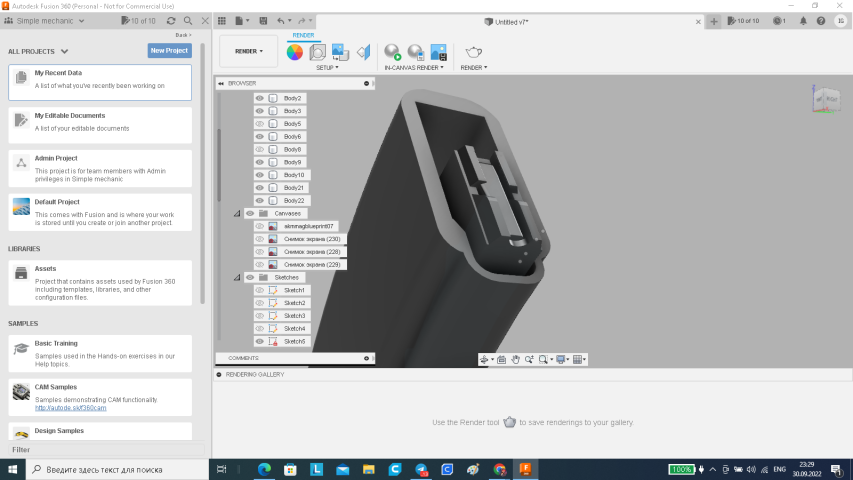
Task: Toggle visibility of Body5
Action: (x=259, y=124)
